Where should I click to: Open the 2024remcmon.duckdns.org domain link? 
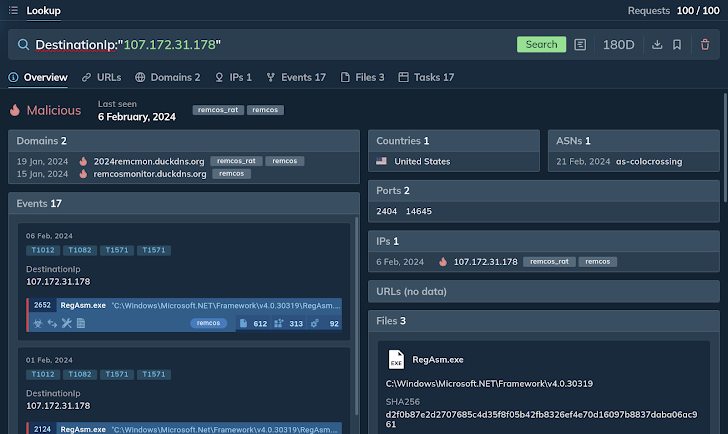click(x=149, y=161)
